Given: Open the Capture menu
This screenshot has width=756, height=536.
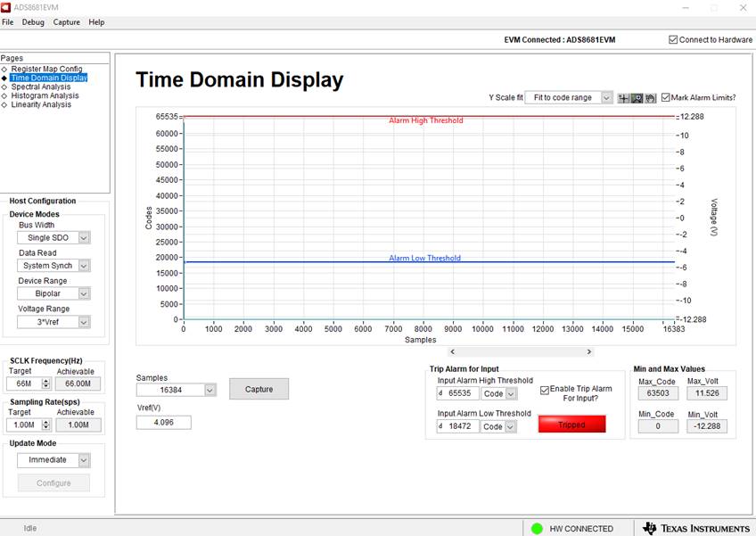Looking at the screenshot, I should click(x=67, y=22).
